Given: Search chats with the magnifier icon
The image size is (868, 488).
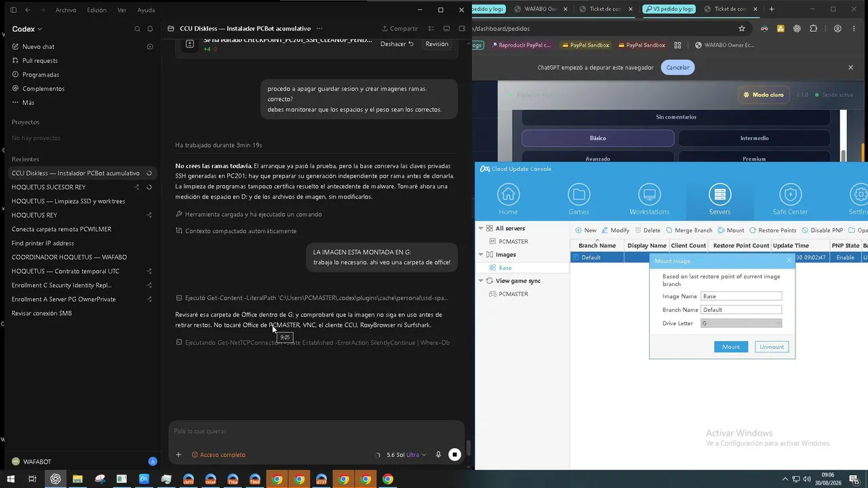Looking at the screenshot, I should click(x=138, y=29).
